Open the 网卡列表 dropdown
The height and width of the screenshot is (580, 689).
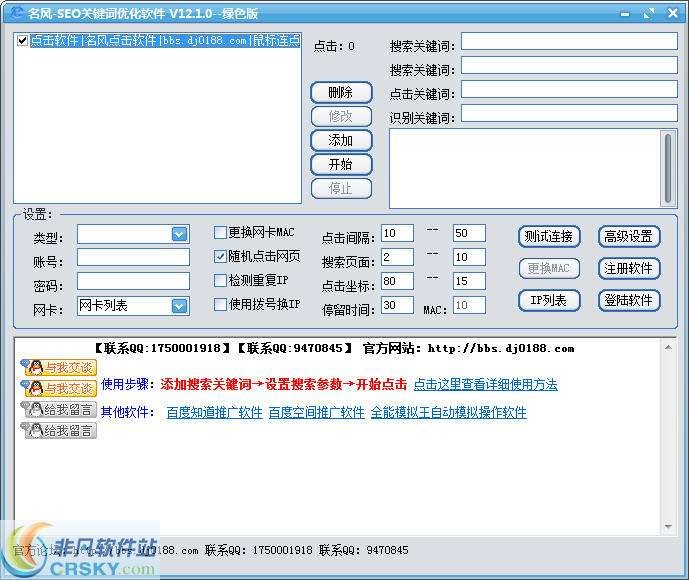pos(179,306)
